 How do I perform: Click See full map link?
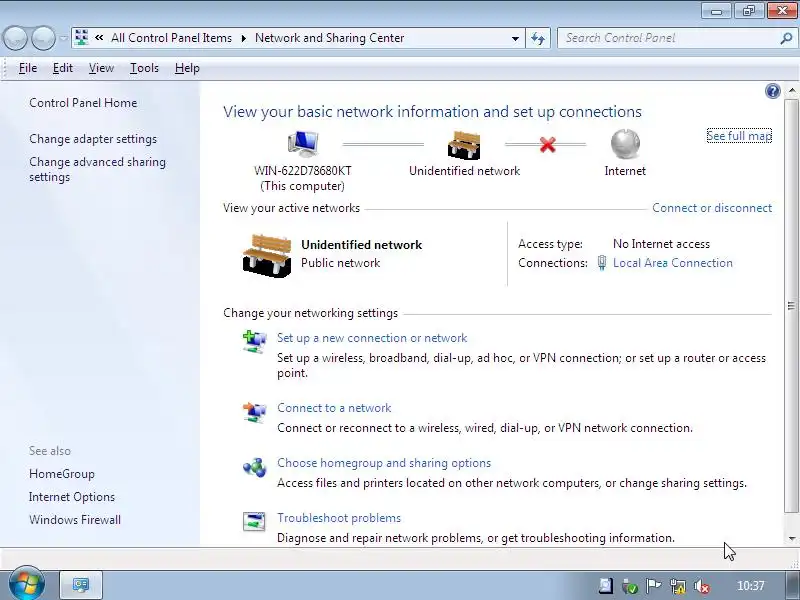click(739, 136)
